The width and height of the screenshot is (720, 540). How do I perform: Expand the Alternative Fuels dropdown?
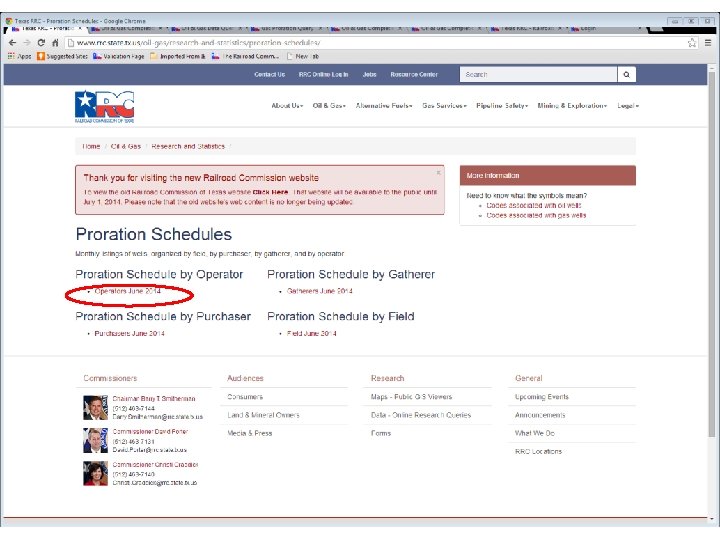(x=384, y=106)
